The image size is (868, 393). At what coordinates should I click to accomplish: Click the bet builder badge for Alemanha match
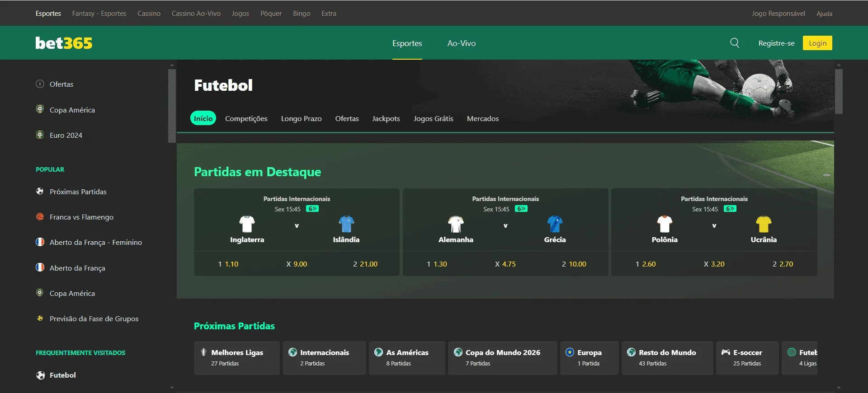coord(521,209)
